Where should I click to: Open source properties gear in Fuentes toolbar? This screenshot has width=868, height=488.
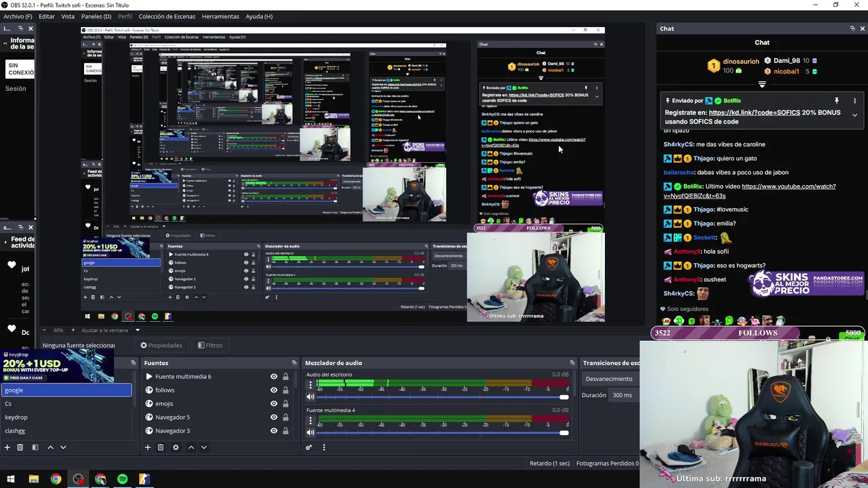tap(176, 447)
